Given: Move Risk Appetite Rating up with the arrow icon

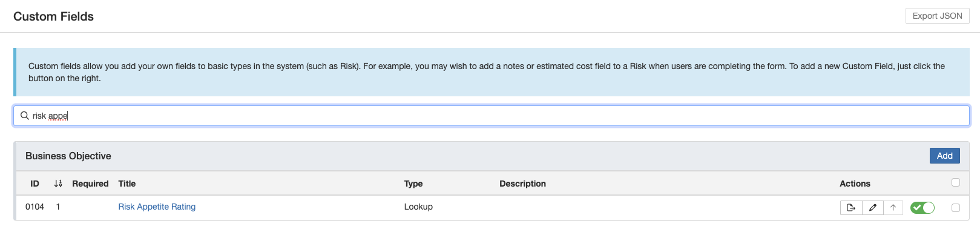Looking at the screenshot, I should tap(893, 208).
